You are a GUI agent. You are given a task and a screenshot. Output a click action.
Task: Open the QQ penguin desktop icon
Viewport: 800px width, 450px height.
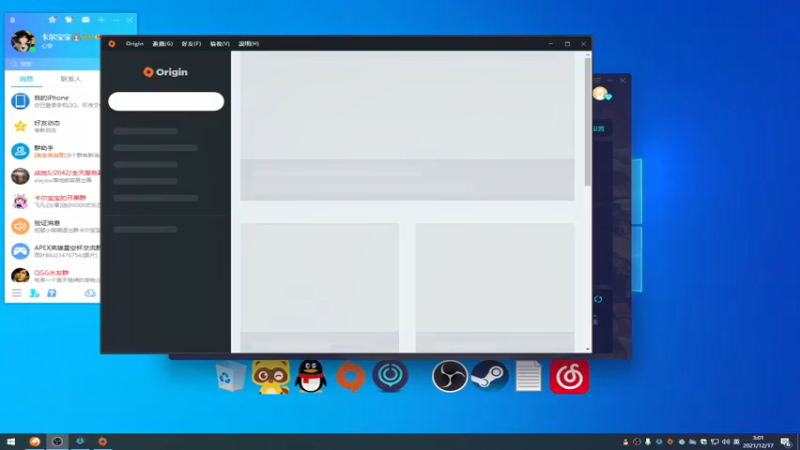311,377
